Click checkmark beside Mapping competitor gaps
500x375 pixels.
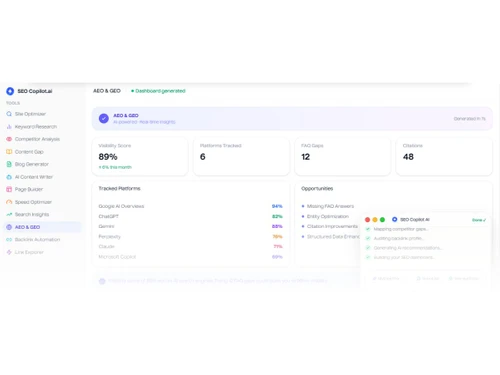pos(368,229)
